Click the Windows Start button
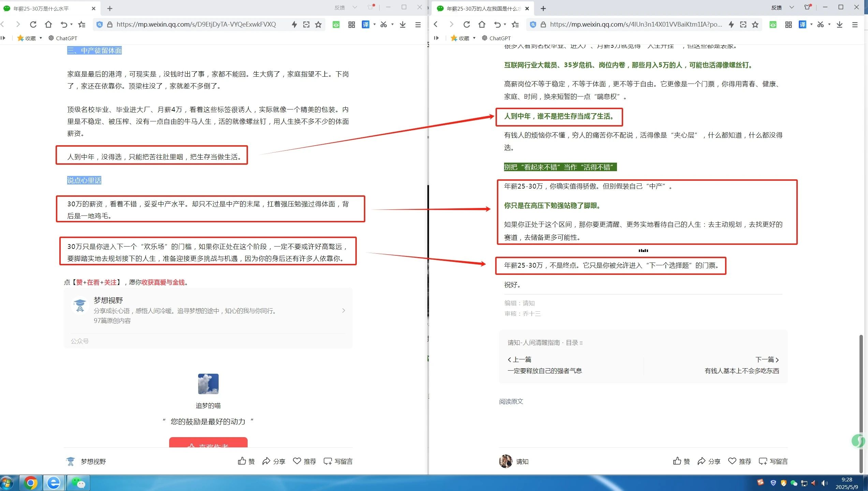Screen dimensions: 868x491 [x=6, y=483]
